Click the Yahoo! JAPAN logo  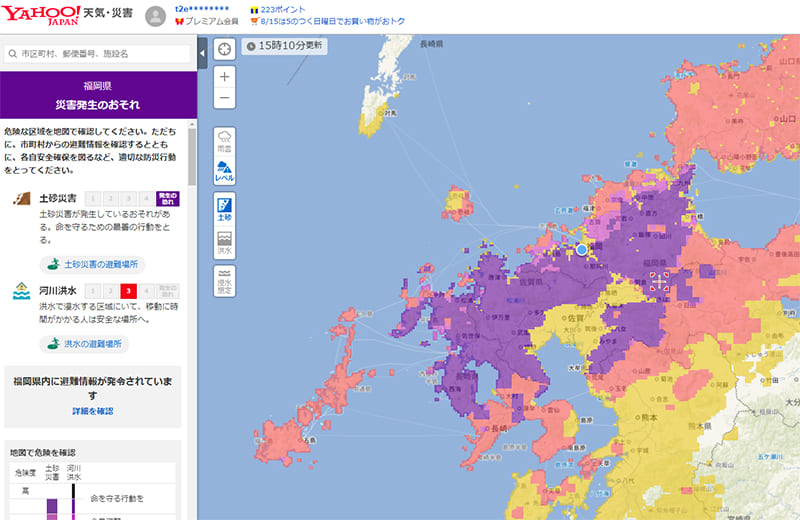tap(41, 15)
